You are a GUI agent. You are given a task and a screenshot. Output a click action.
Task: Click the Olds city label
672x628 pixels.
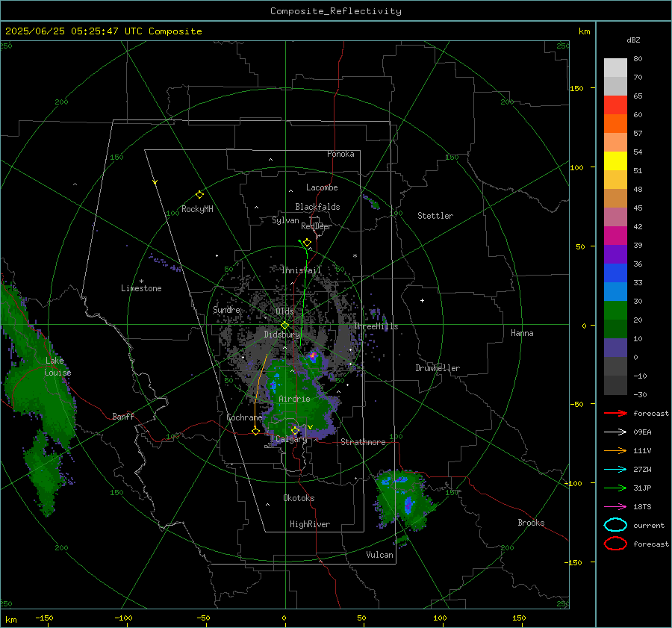pos(284,311)
